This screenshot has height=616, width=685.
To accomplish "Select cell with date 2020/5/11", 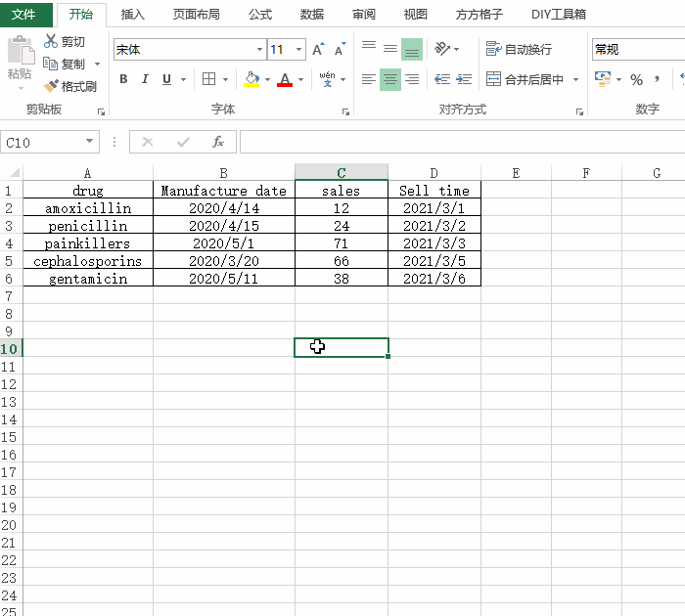I will click(224, 279).
